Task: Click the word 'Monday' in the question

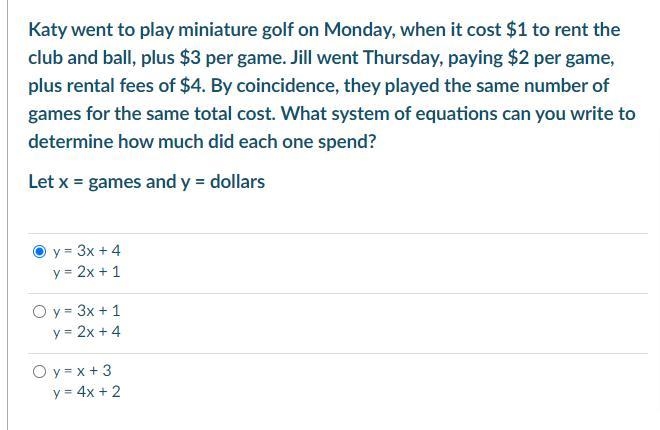Action: [359, 30]
